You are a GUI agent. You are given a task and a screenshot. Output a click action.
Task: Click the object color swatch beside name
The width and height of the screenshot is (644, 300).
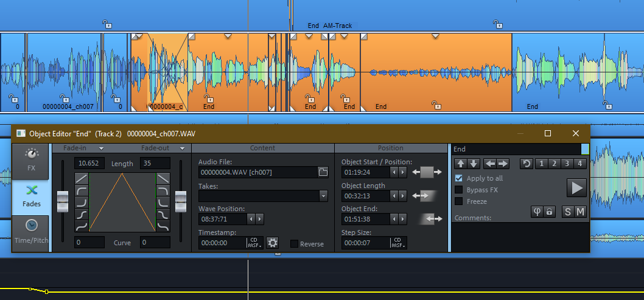586,149
